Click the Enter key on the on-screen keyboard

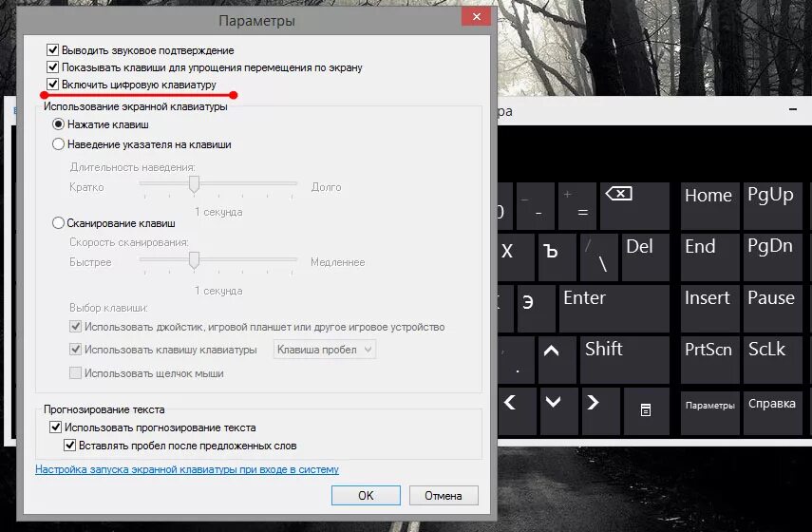tap(614, 309)
